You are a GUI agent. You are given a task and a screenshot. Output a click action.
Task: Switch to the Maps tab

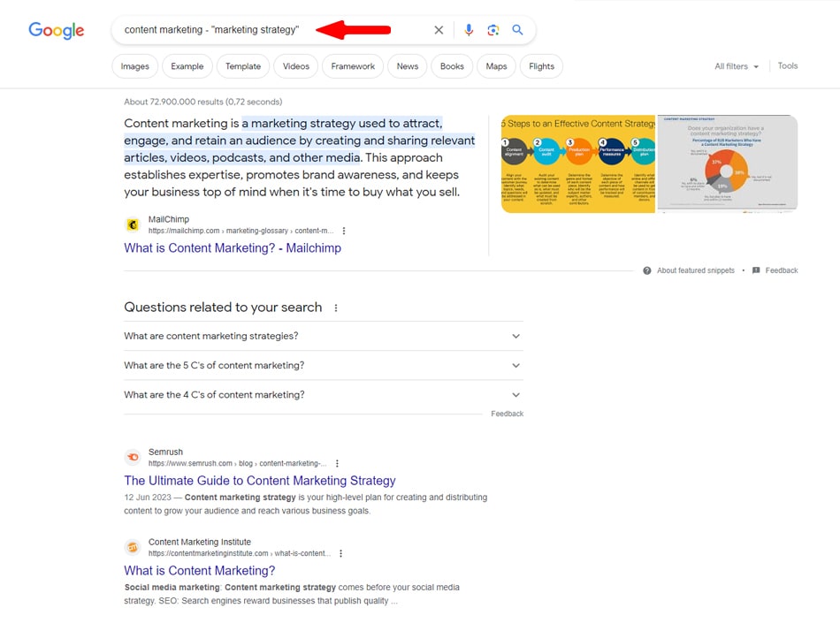(496, 66)
